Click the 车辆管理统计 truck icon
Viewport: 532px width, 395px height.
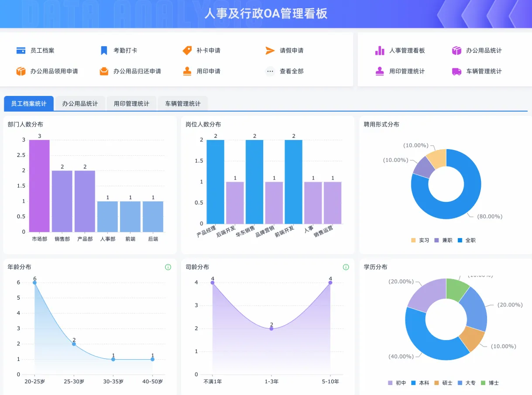click(456, 71)
